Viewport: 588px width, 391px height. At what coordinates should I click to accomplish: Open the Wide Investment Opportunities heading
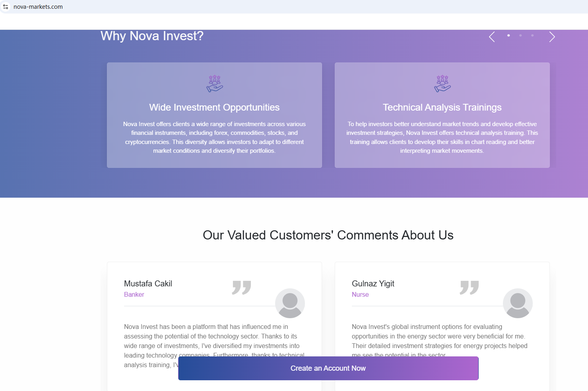tap(214, 107)
